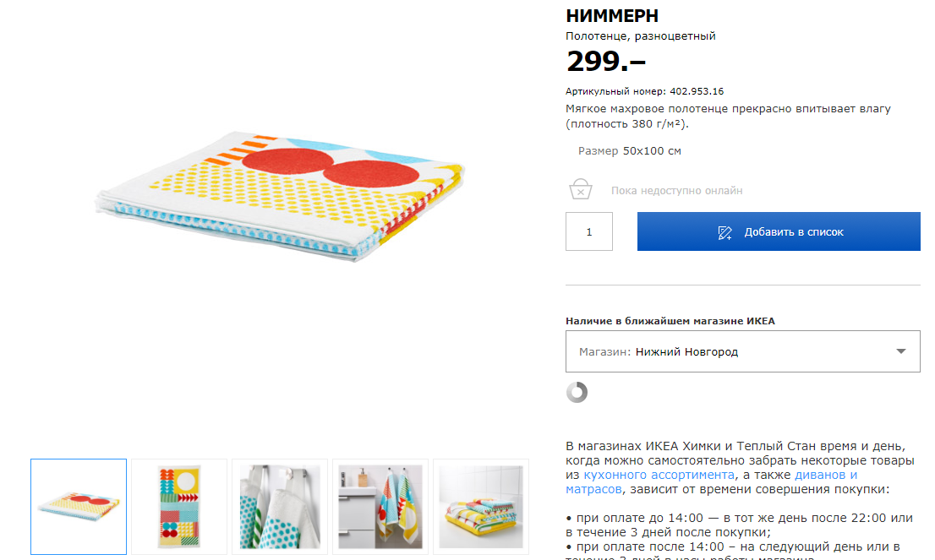The image size is (935, 560).
Task: View the bathroom cabinet towels thumbnail
Action: tap(380, 507)
